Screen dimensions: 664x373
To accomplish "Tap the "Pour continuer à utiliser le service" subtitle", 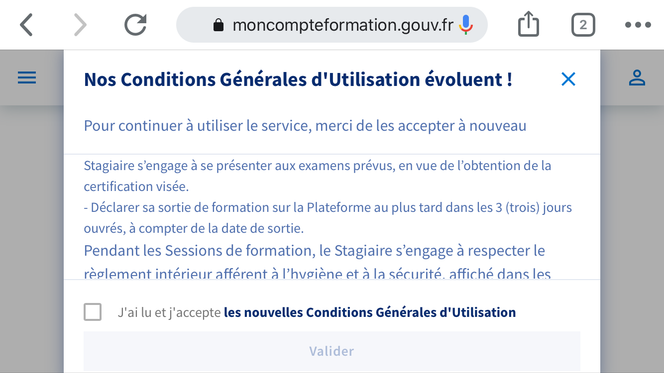I will [x=305, y=126].
